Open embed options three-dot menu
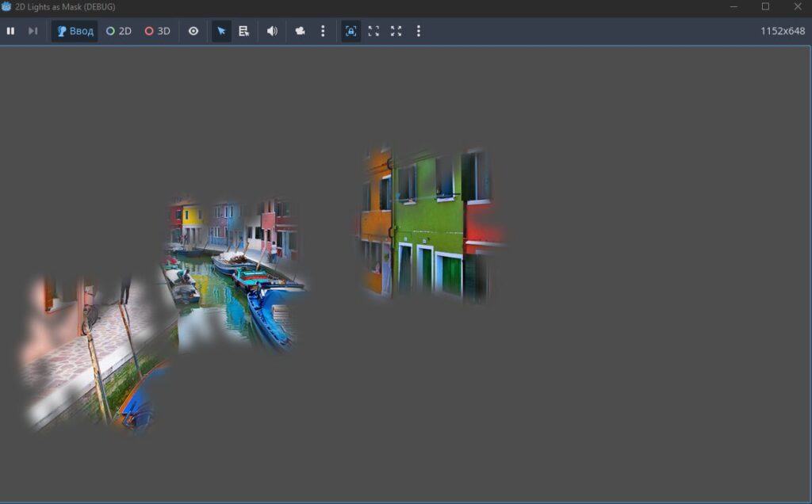The height and width of the screenshot is (504, 812). point(419,31)
